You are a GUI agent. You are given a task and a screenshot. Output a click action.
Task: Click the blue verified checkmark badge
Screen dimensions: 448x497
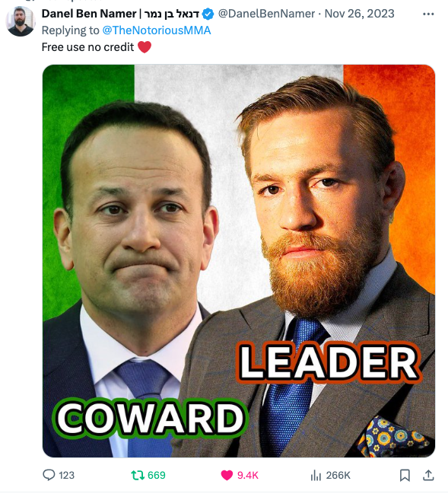pos(208,14)
